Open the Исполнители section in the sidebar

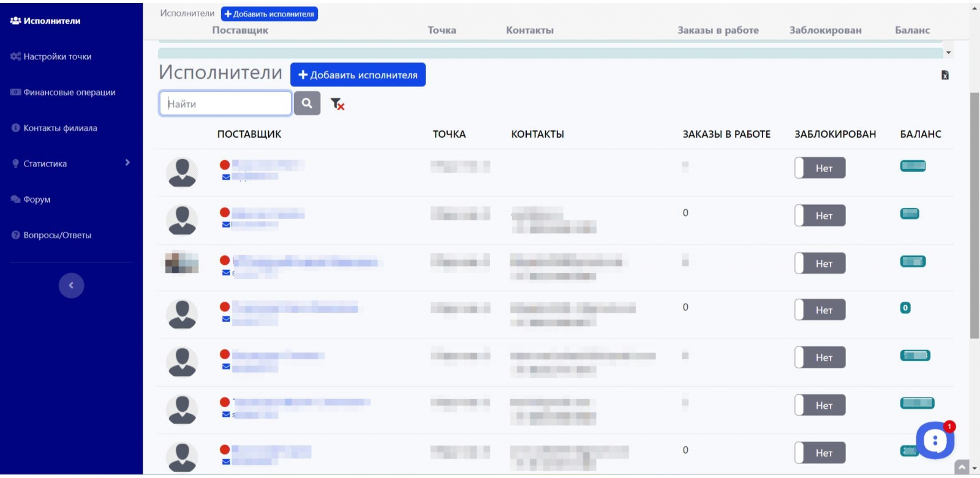point(45,21)
